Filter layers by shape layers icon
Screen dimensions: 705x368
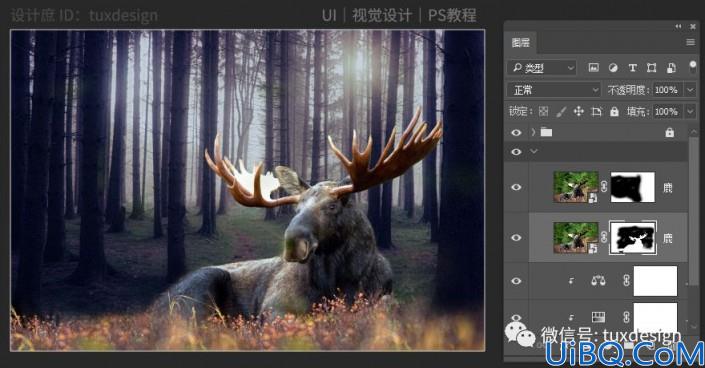pos(651,67)
